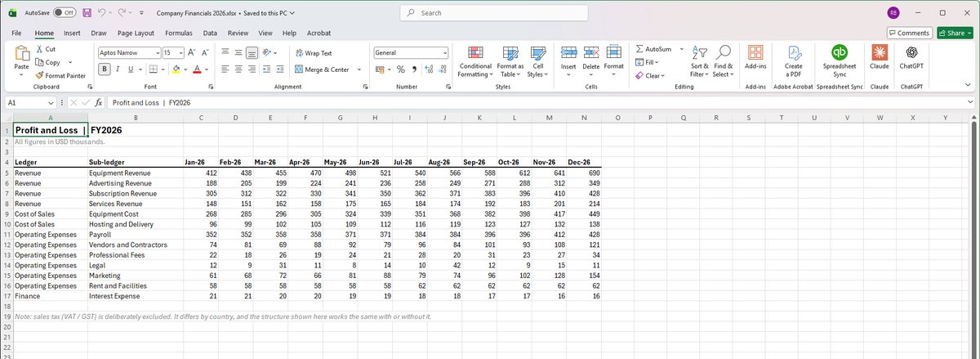Open the File menu
Image resolution: width=980 pixels, height=359 pixels.
pyautogui.click(x=16, y=33)
